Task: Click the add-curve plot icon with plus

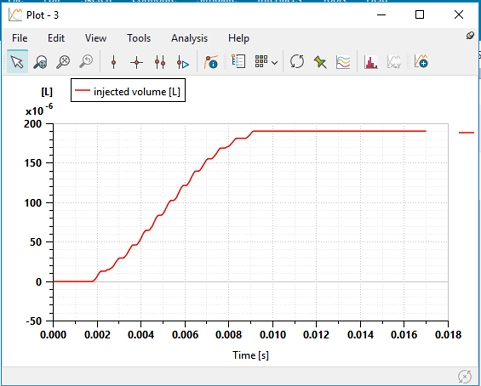Action: pos(421,62)
